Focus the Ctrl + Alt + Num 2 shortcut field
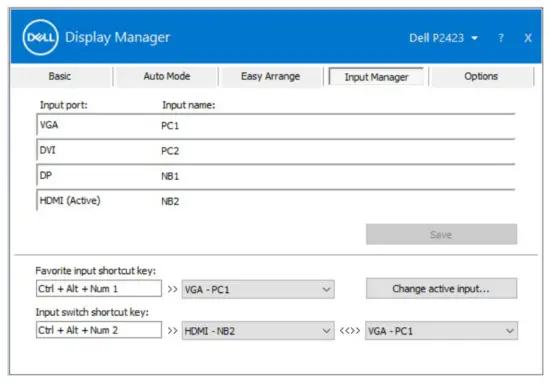The image size is (550, 384). 99,330
